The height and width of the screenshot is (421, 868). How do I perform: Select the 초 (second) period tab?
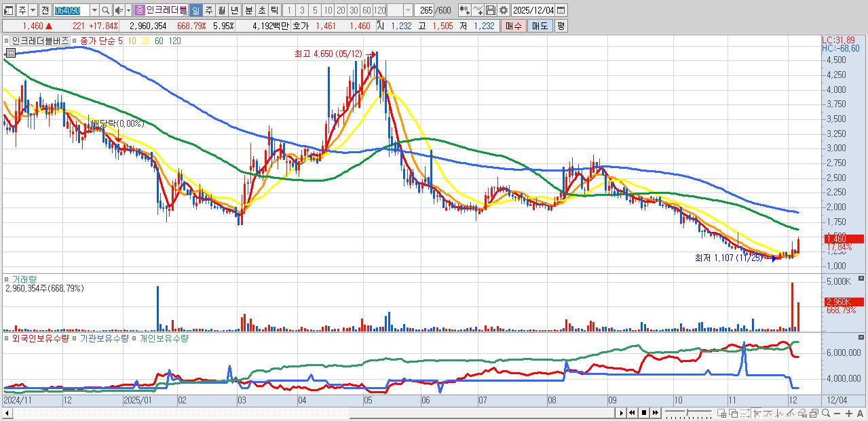(261, 10)
